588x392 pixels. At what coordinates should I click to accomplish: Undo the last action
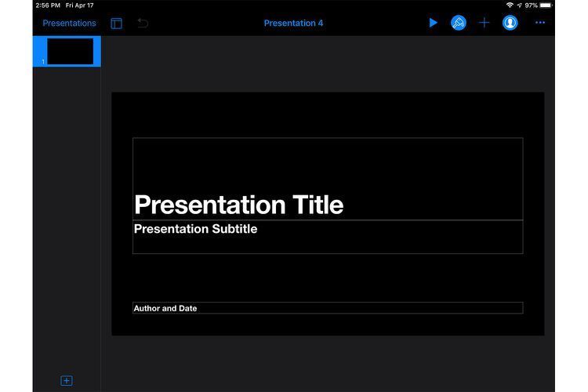point(143,24)
